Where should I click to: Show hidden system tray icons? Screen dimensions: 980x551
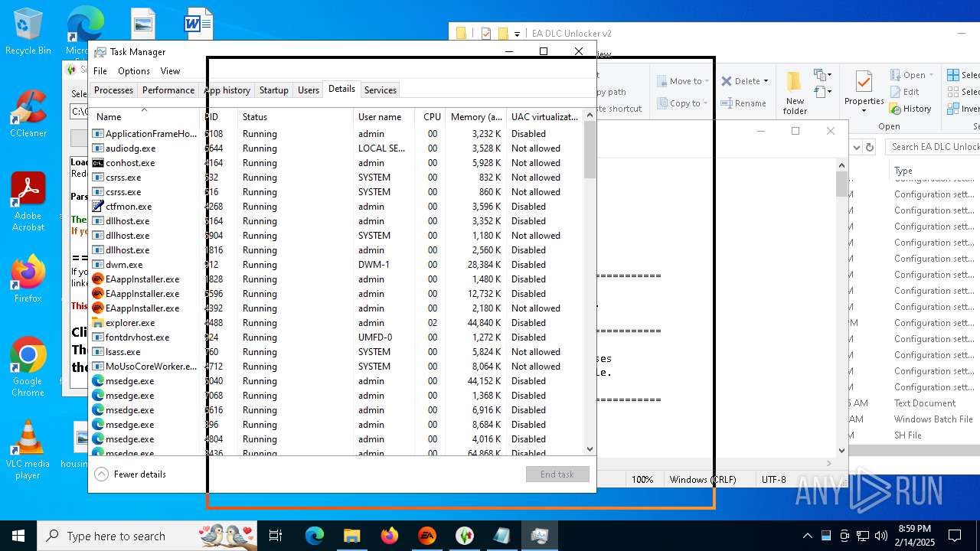(x=807, y=536)
